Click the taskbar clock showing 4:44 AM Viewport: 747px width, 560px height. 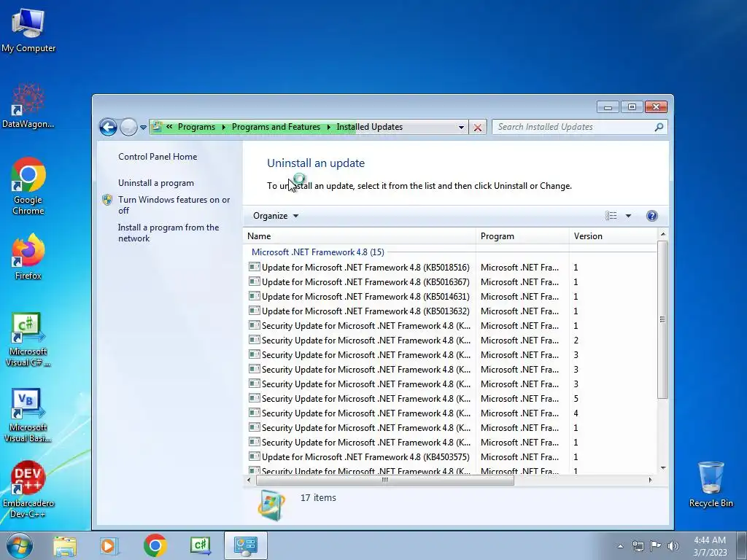[710, 546]
